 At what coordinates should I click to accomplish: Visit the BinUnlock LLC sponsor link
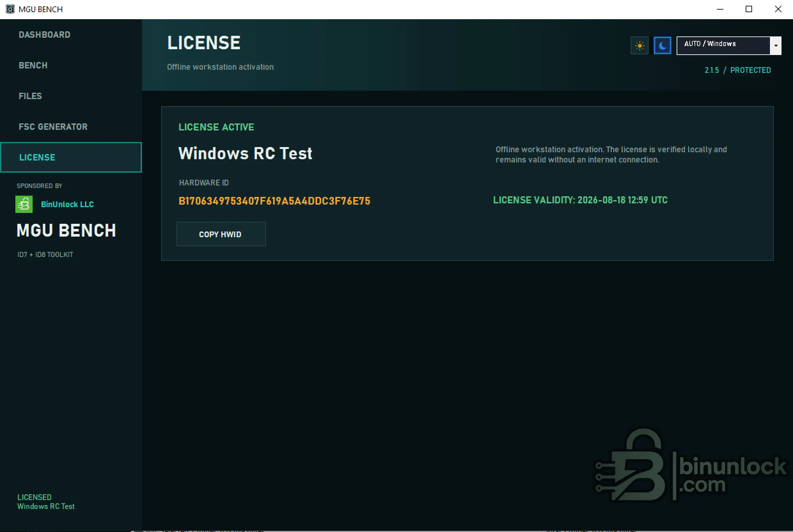coord(67,204)
